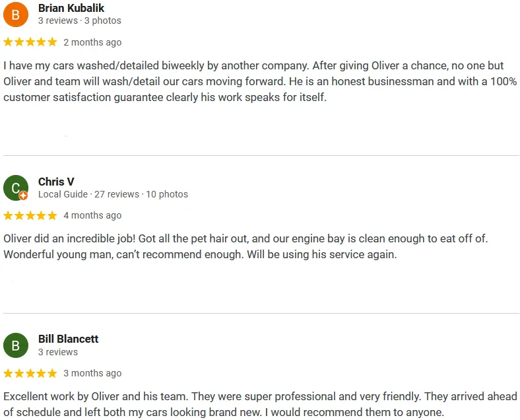Click the '2 months ago' timestamp
This screenshot has width=520, height=420.
pyautogui.click(x=92, y=42)
